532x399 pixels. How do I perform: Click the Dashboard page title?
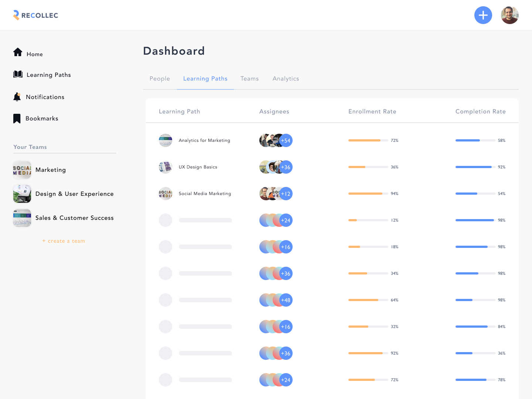174,51
